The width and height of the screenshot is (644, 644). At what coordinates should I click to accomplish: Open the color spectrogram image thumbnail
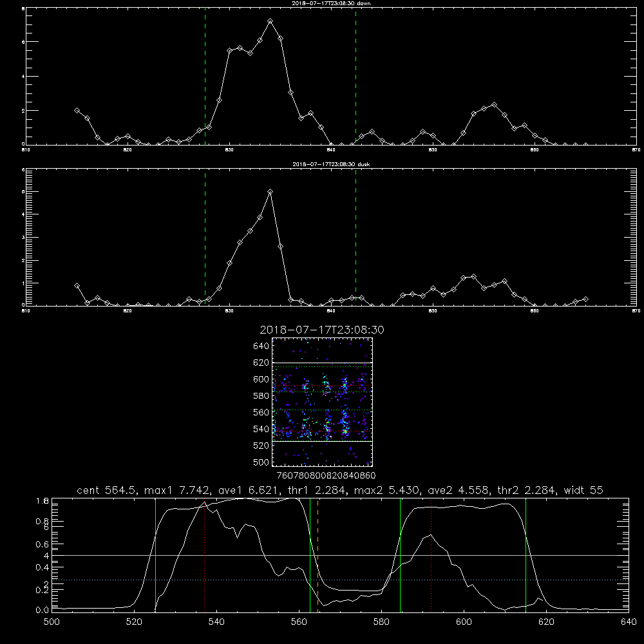(322, 402)
